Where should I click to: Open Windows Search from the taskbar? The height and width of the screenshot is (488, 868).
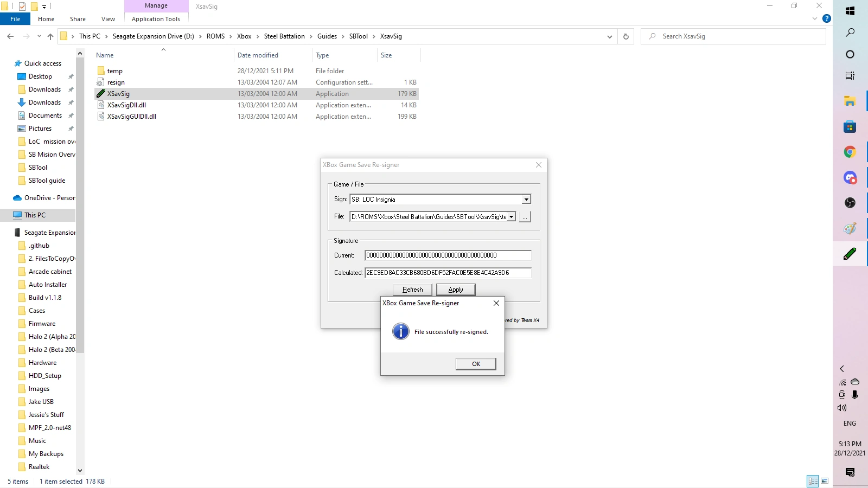[850, 33]
